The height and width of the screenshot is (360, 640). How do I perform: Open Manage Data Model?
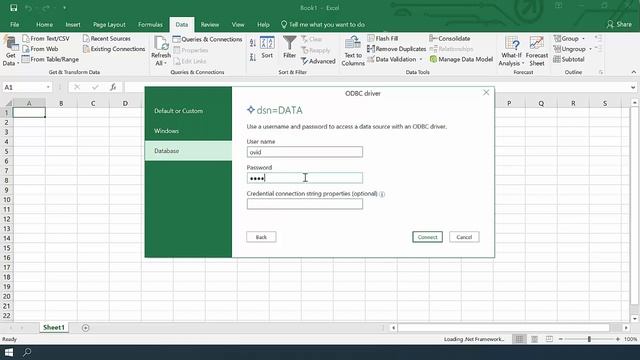click(461, 59)
